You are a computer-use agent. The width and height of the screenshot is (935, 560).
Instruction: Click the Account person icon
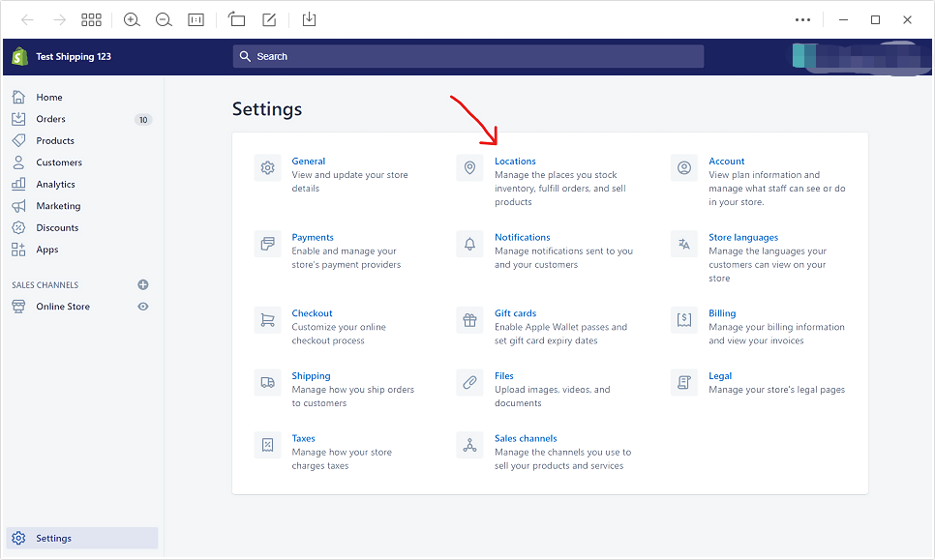[684, 168]
